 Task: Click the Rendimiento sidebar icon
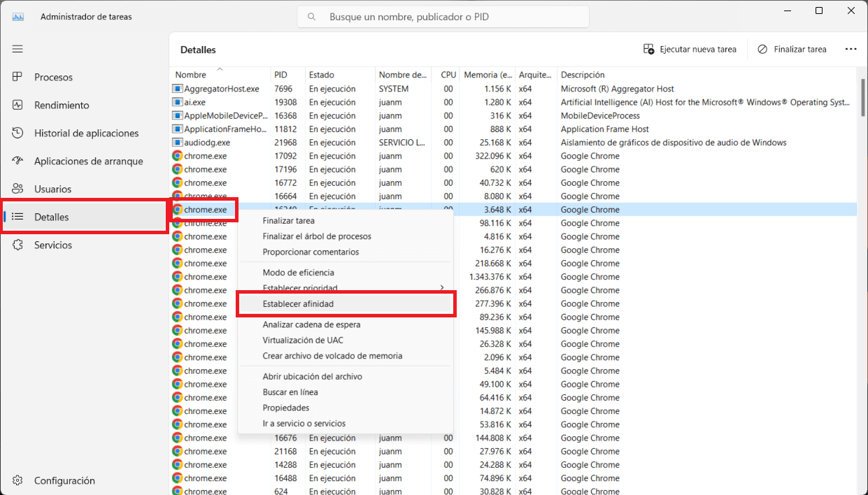17,105
